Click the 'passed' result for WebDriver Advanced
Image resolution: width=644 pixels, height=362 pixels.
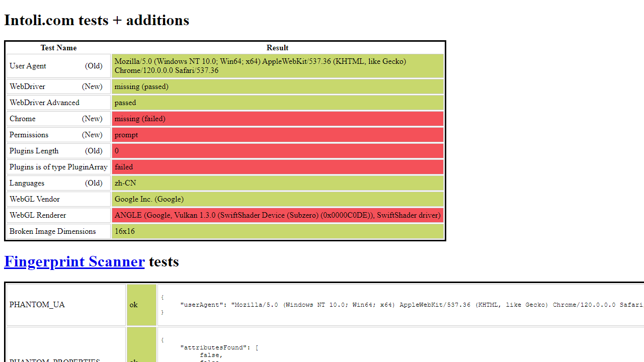click(278, 103)
